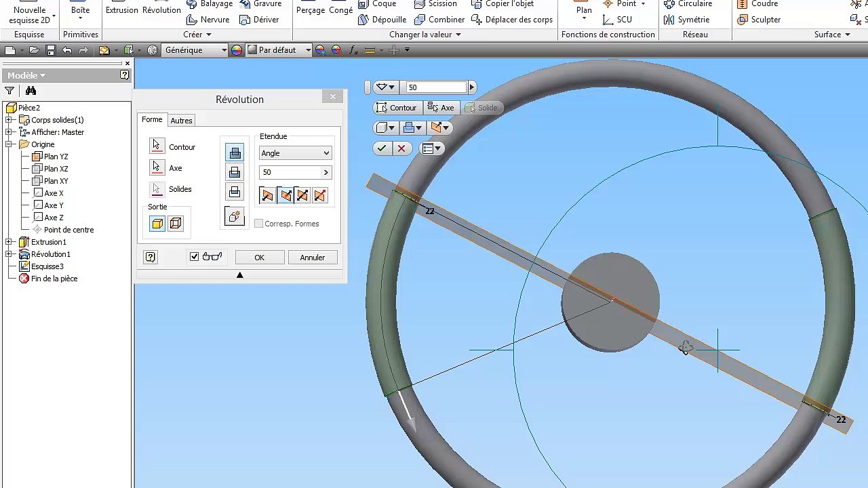The image size is (868, 488).
Task: Select the Join operation in the Révolution dialog
Action: coord(235,153)
